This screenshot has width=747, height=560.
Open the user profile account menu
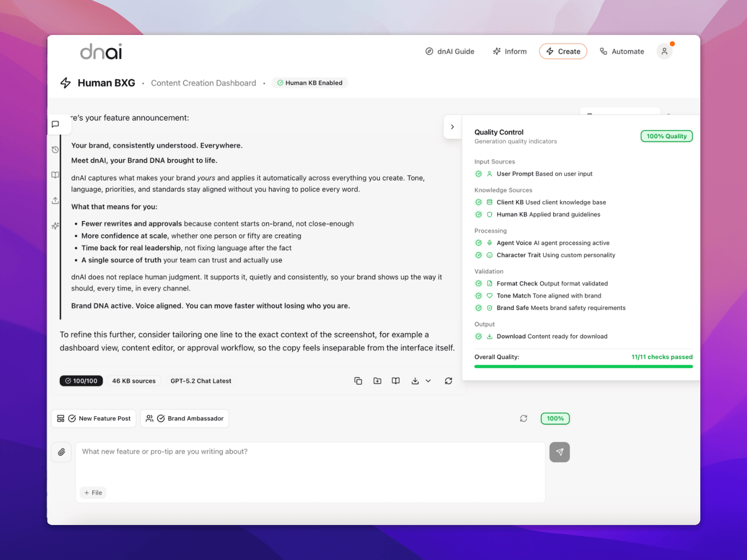point(664,51)
